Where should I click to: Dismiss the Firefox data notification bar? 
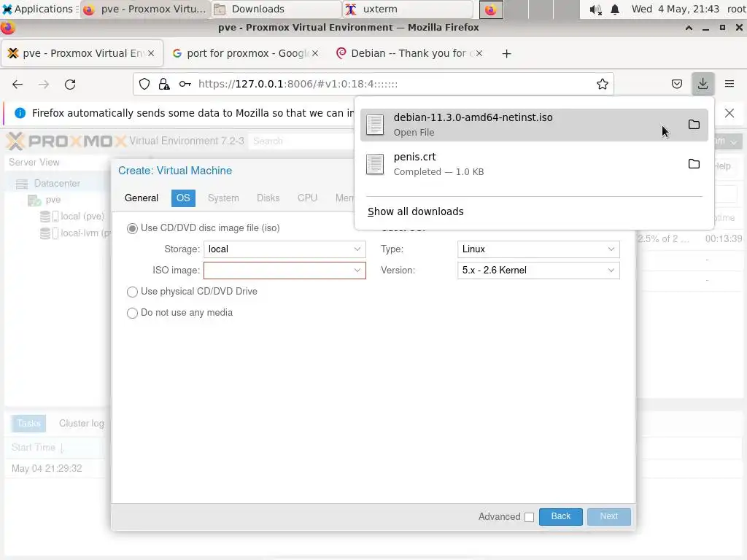(x=729, y=113)
